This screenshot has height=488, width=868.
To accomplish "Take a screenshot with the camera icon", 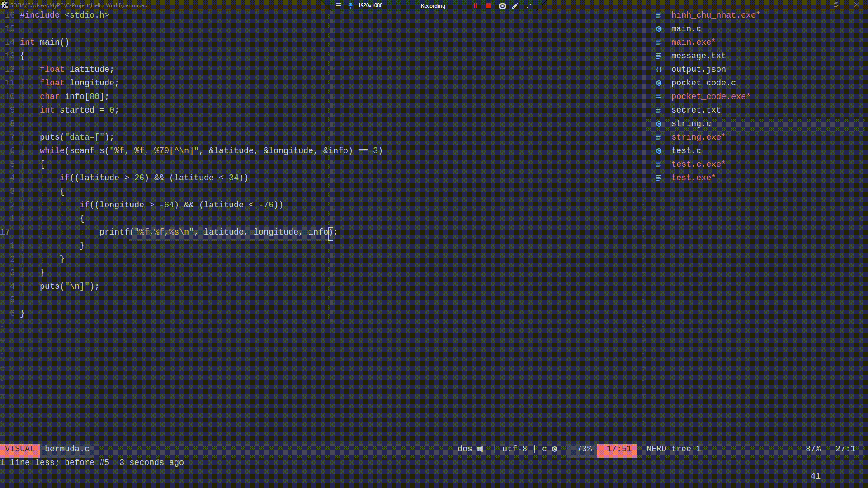I will point(502,6).
